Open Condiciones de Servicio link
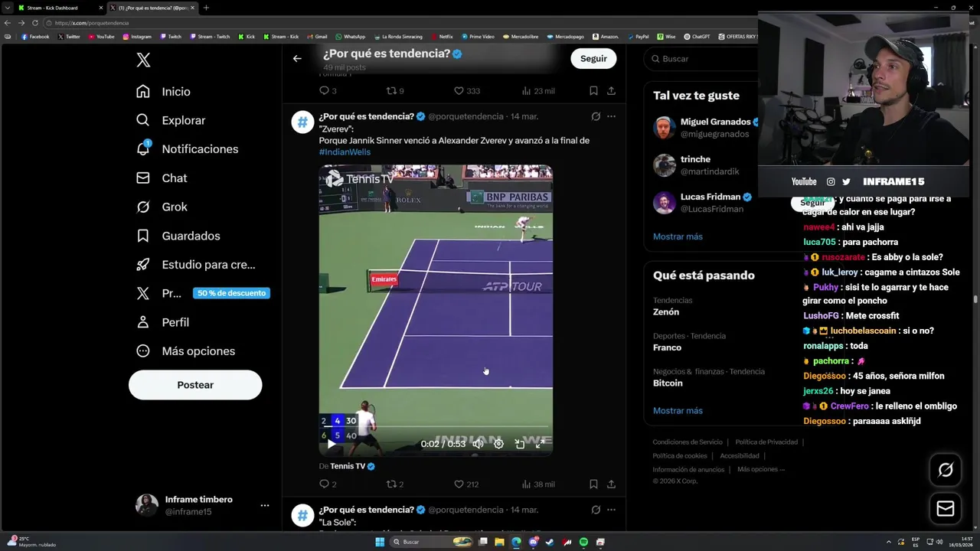This screenshot has height=551, width=980. (x=688, y=442)
